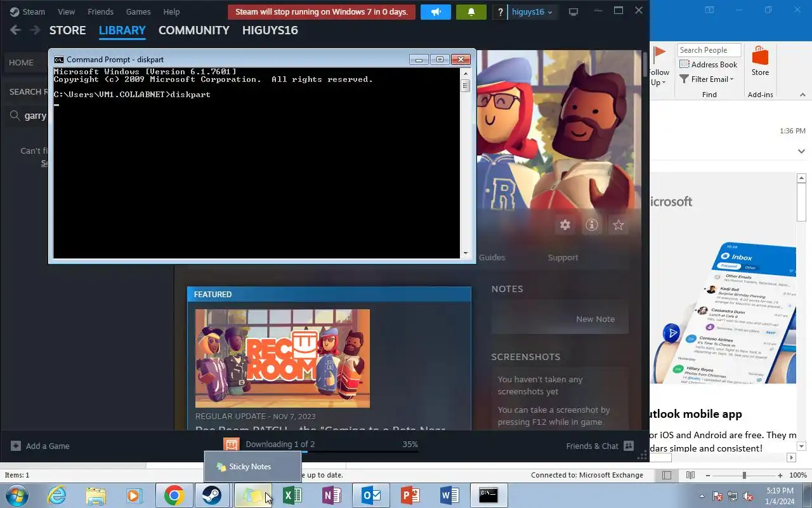Switch to Outlook reading view icon
The height and width of the screenshot is (508, 812).
pos(690,475)
